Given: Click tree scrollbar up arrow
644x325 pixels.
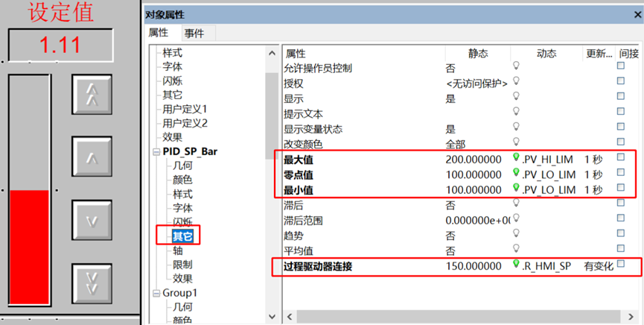Looking at the screenshot, I should [272, 54].
